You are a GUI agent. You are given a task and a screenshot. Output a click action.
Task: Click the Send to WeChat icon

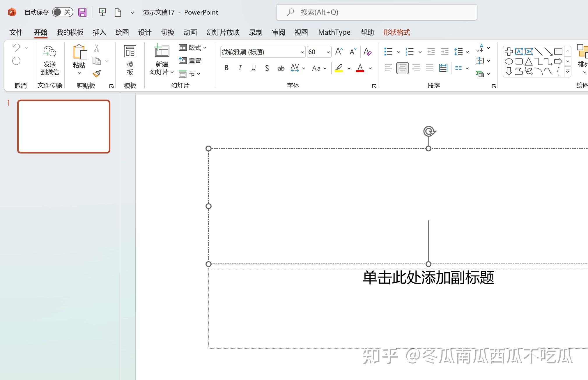click(x=50, y=52)
